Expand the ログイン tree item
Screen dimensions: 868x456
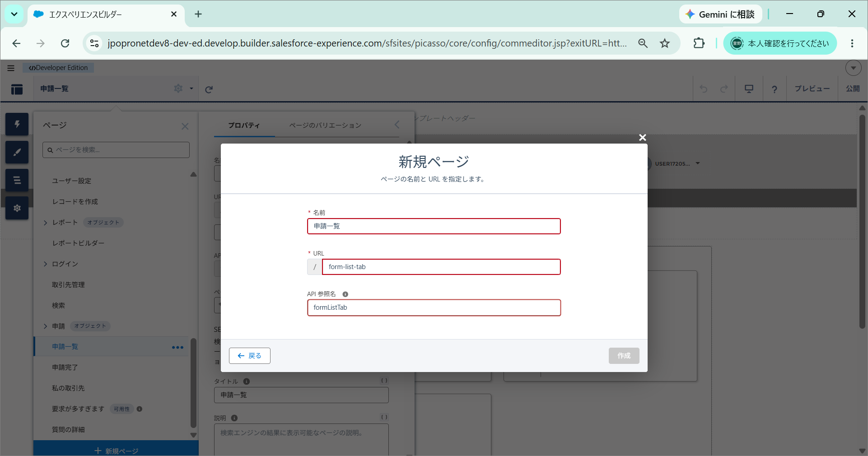tap(45, 264)
